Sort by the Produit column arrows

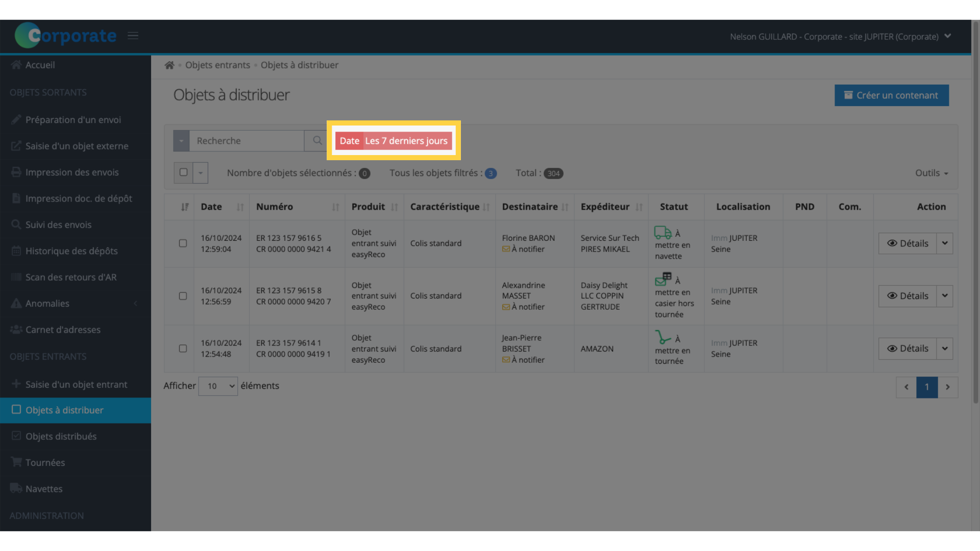pos(394,207)
